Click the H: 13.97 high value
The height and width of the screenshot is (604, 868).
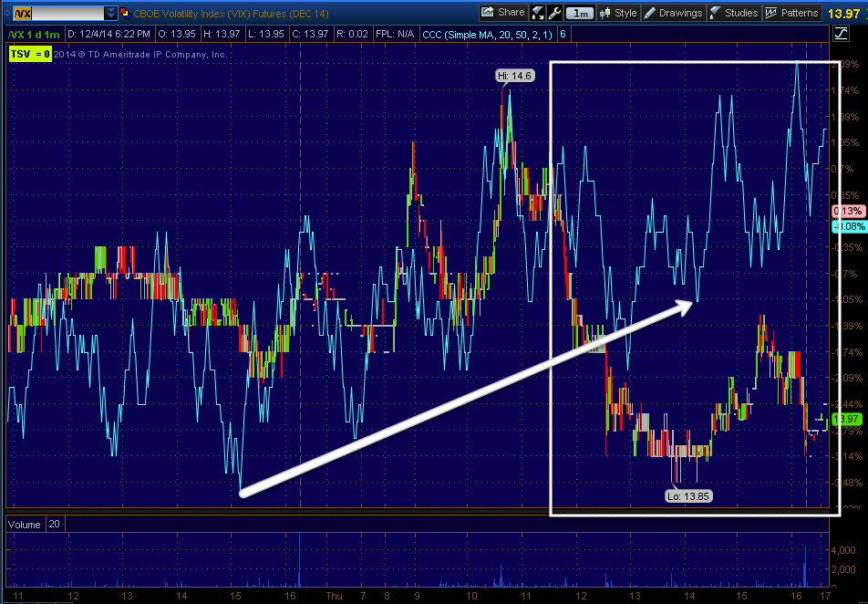[222, 35]
